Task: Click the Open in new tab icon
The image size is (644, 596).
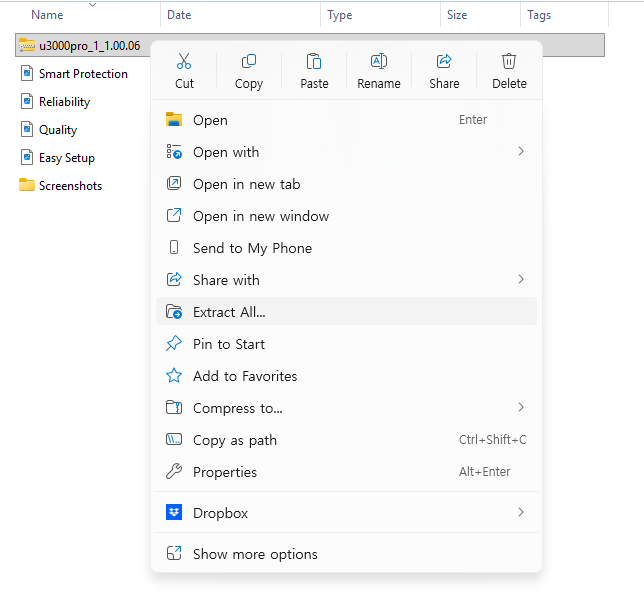Action: tap(174, 183)
